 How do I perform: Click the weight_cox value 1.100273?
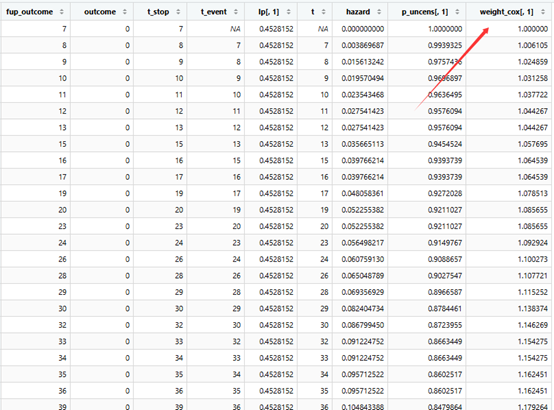pyautogui.click(x=533, y=259)
